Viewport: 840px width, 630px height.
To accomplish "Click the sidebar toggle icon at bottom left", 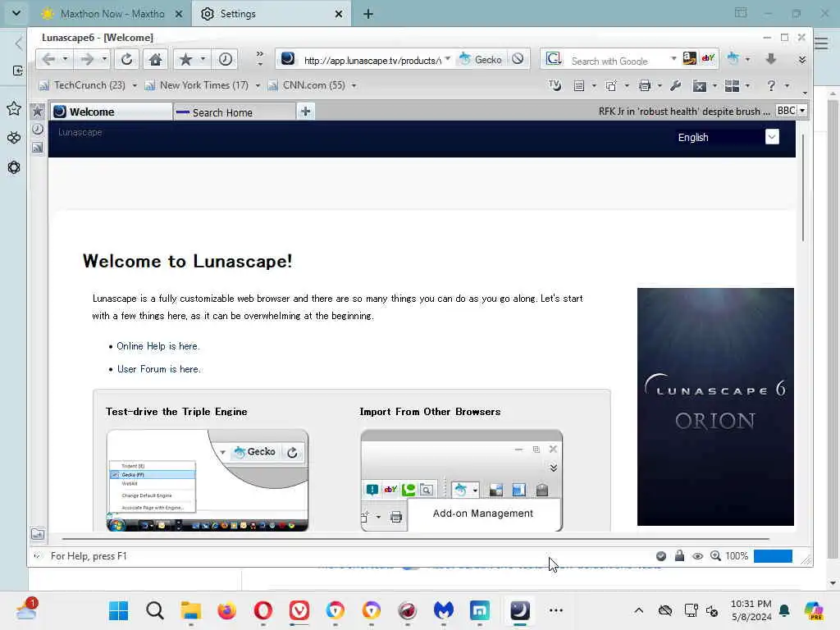I will click(x=38, y=534).
